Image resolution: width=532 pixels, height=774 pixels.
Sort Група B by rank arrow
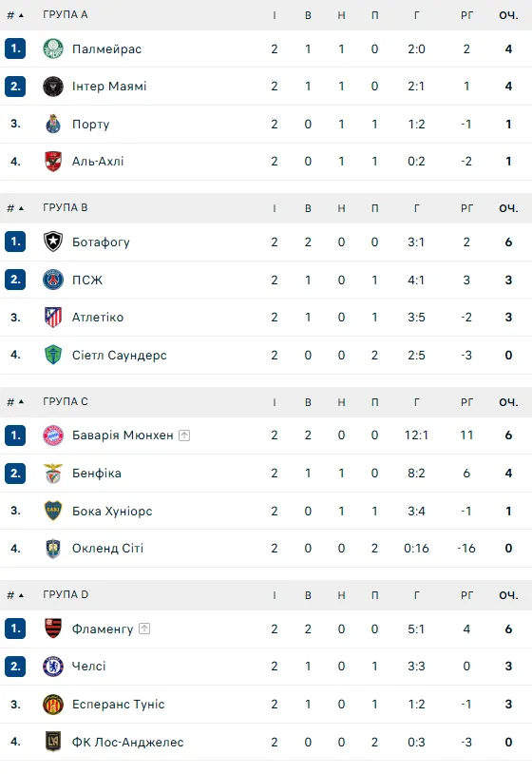(21, 208)
